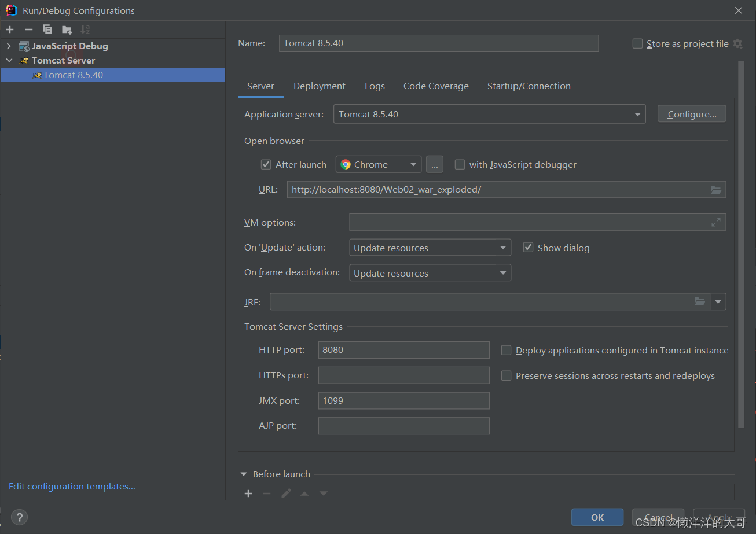The height and width of the screenshot is (534, 756).
Task: Select Tomcat 8.5.40 configuration in tree
Action: tap(112, 75)
